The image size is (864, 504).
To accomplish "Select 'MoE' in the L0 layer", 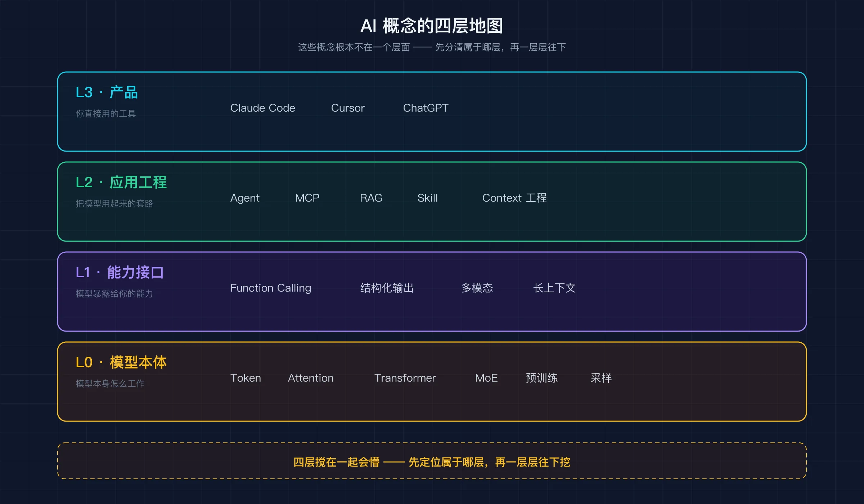I will (x=486, y=378).
